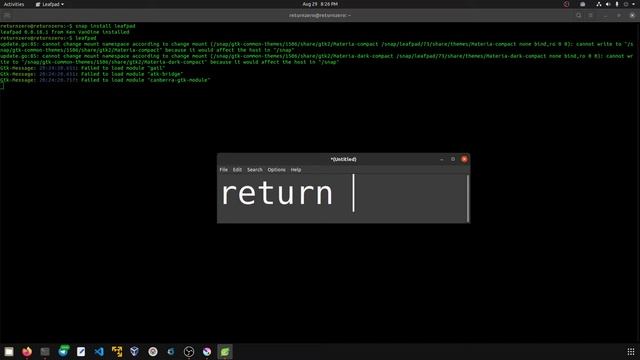
Task: Launch Visual Studio Code from the dock
Action: (99, 351)
